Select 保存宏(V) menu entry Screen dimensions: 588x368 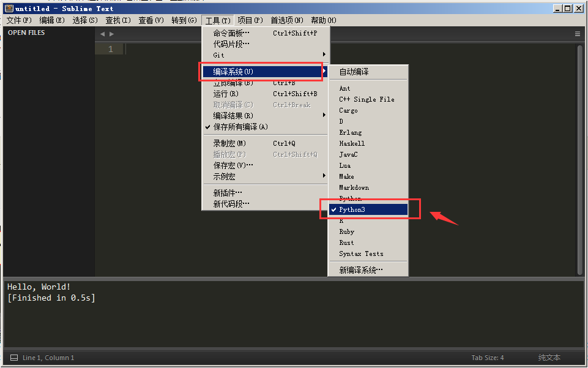point(265,165)
